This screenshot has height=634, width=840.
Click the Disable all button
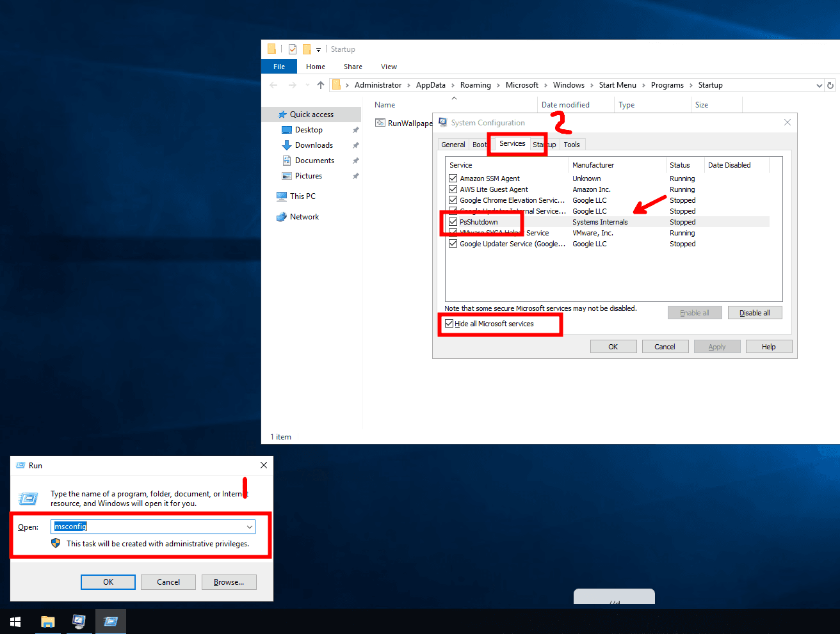(x=754, y=313)
